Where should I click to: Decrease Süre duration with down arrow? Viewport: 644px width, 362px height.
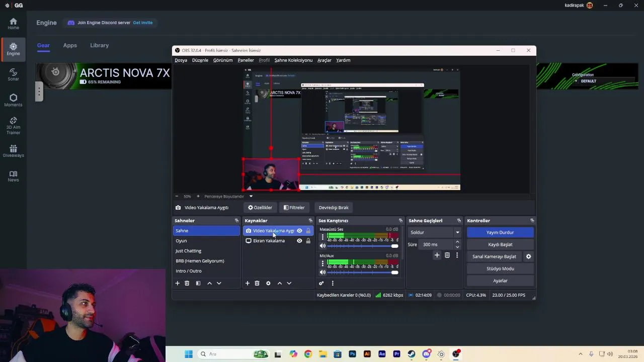[457, 247]
